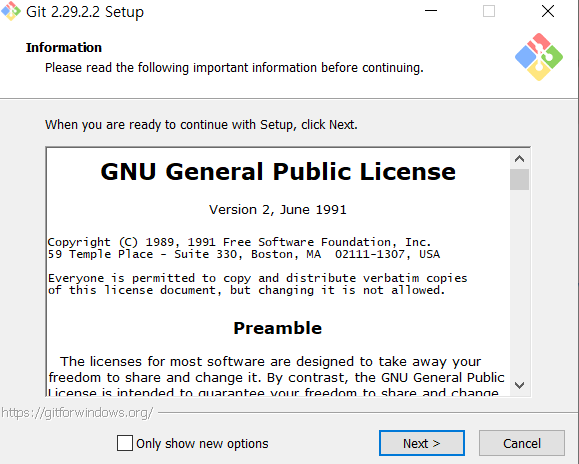Click the license text scrollbar thumb

click(520, 179)
